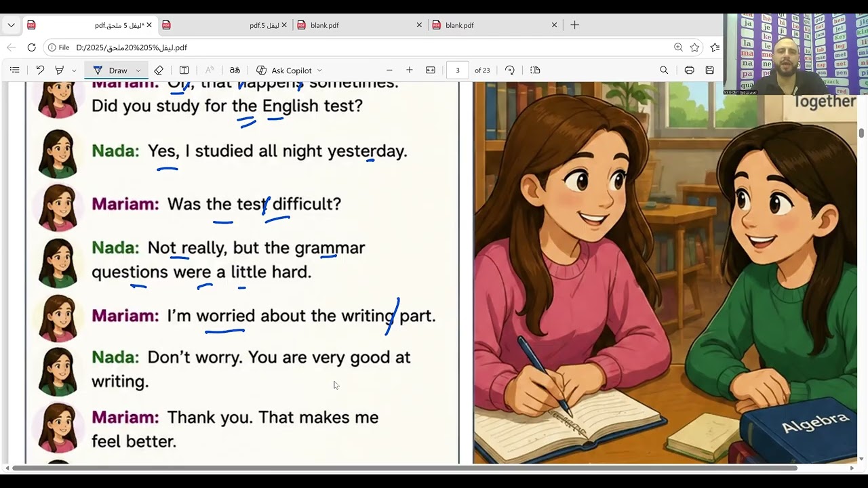Click the Undo icon in the PDF toolbar
The height and width of the screenshot is (488, 868).
point(40,70)
